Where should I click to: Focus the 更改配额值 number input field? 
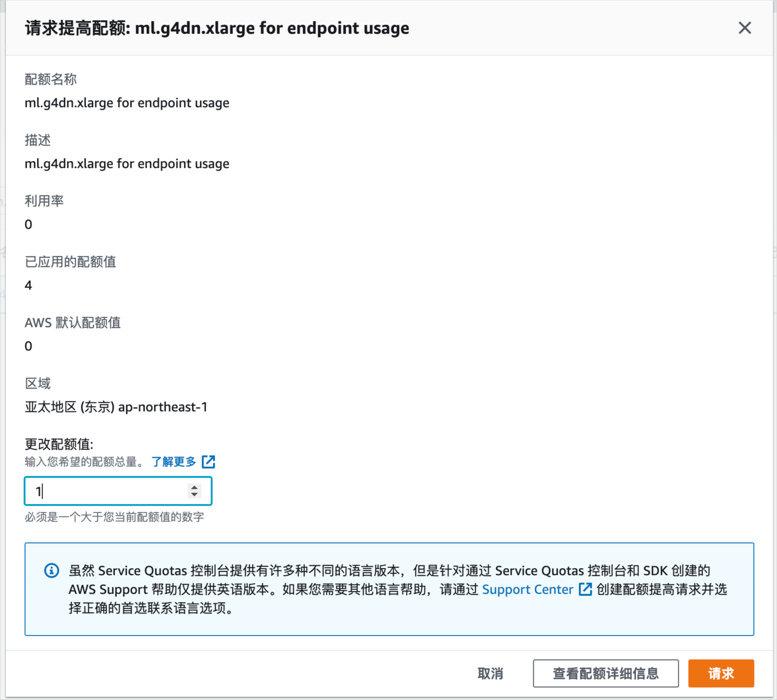coord(118,491)
